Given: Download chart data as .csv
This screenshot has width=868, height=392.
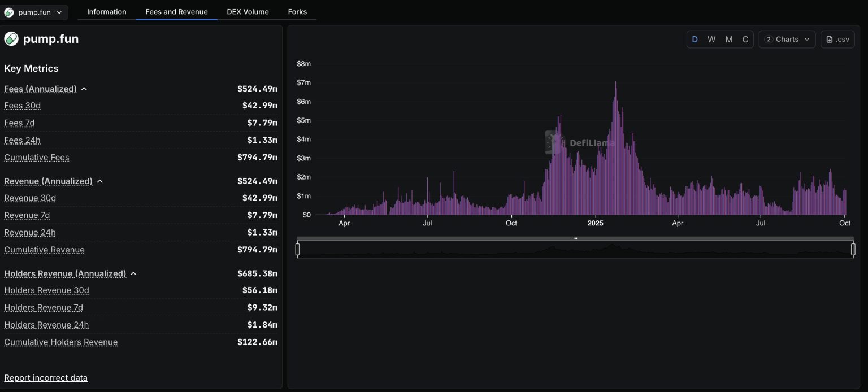Looking at the screenshot, I should coord(837,40).
